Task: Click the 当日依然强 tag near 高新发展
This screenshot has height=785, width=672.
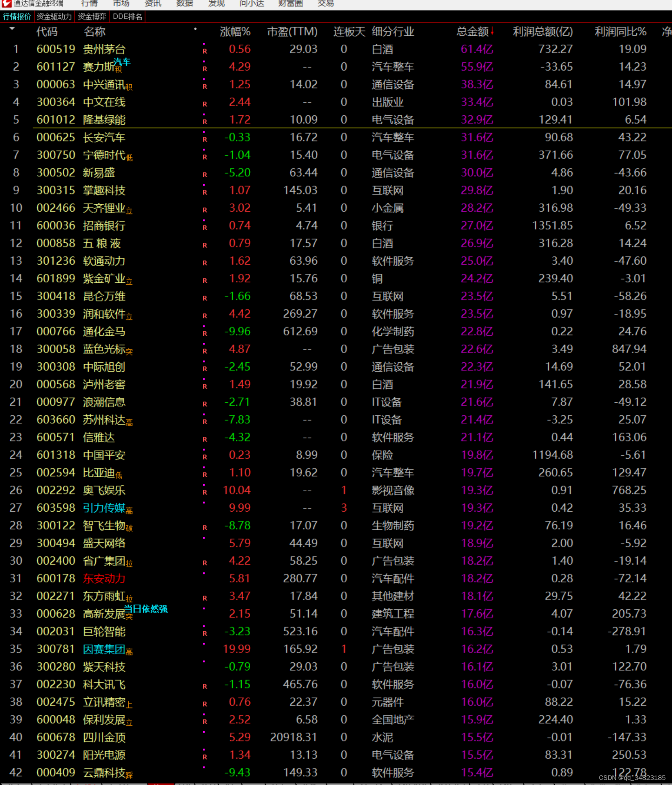Action: pos(146,609)
